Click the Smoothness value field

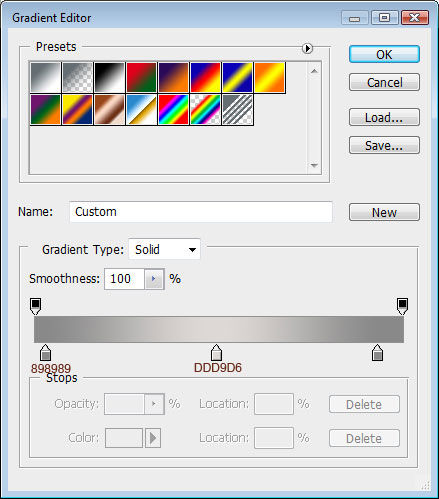pyautogui.click(x=124, y=279)
